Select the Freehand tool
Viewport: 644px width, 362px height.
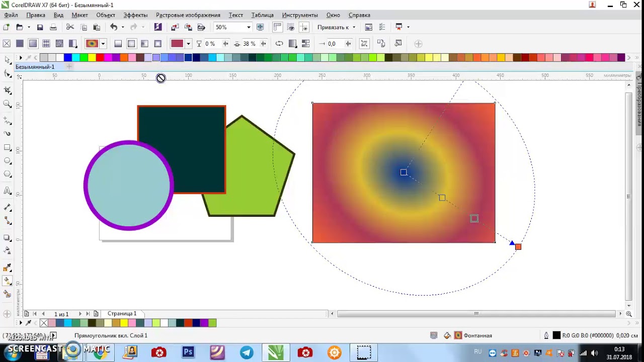point(7,121)
